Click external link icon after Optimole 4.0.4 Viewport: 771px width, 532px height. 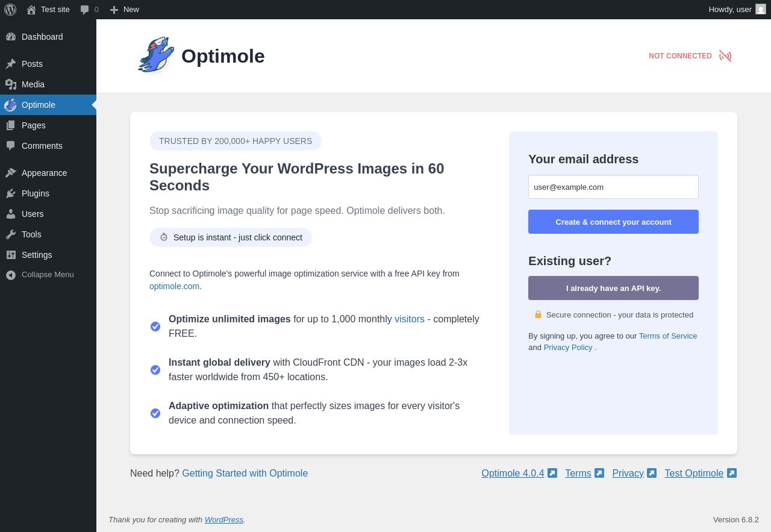tap(552, 473)
